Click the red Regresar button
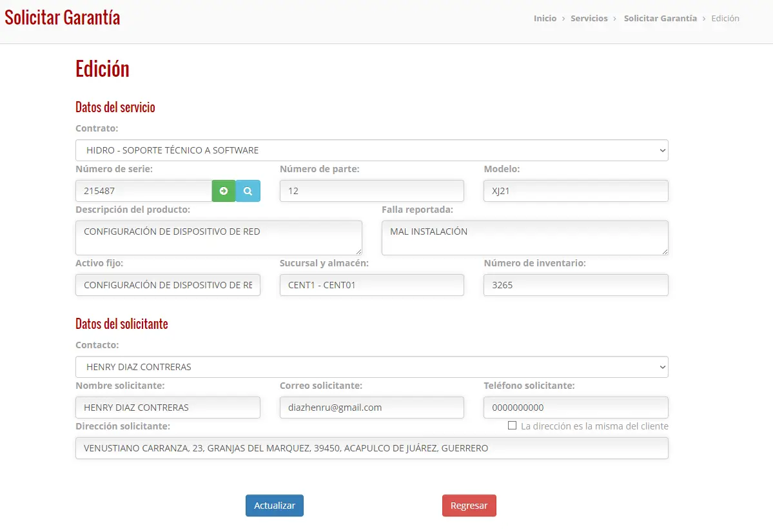The height and width of the screenshot is (532, 773). tap(469, 506)
